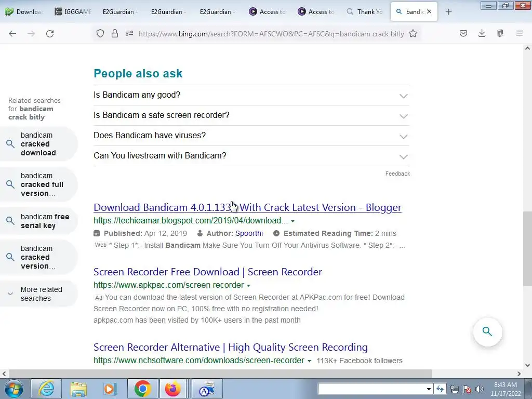Switch to the first E2Guardian tab
Screen dimensions: 532x399
(x=120, y=12)
